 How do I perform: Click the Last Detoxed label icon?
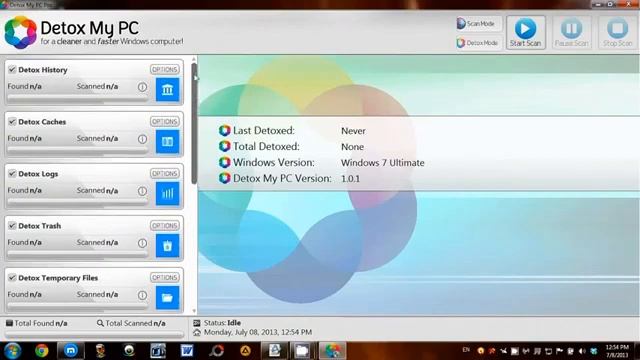[224, 131]
